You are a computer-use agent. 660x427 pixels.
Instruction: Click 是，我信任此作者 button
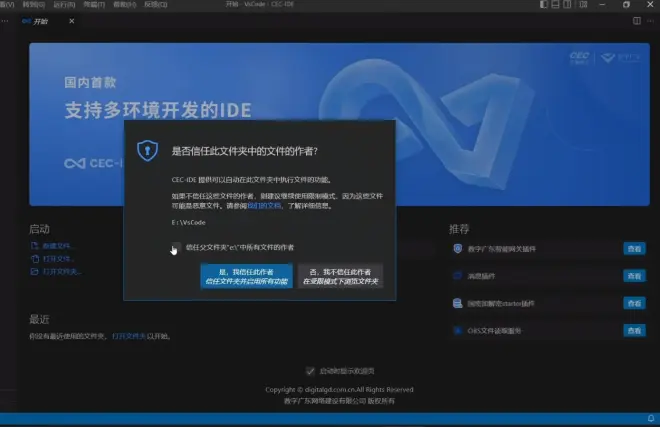coord(247,276)
